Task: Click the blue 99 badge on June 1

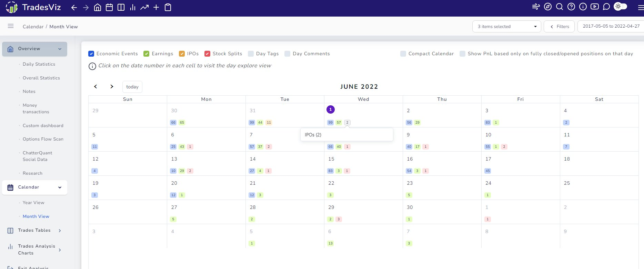Action: (x=330, y=123)
